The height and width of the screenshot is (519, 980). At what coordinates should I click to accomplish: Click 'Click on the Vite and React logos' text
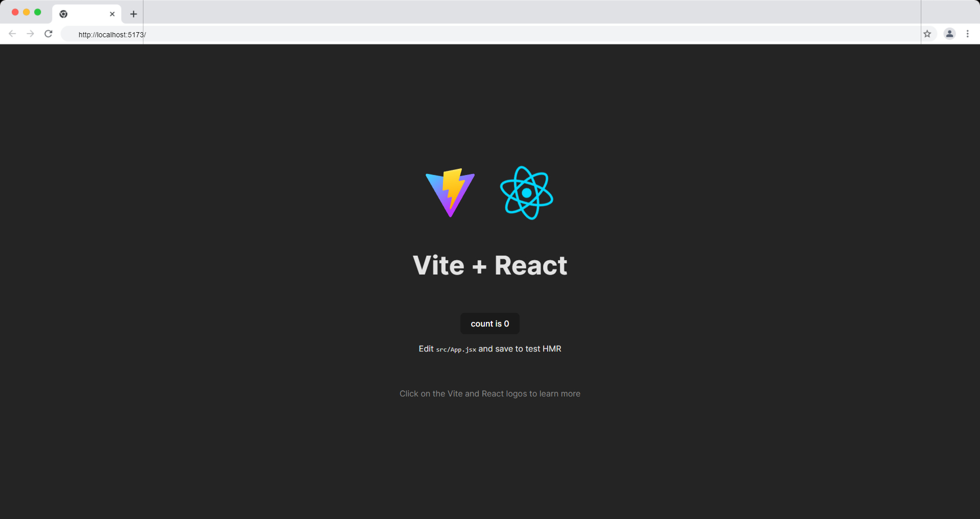pos(490,393)
